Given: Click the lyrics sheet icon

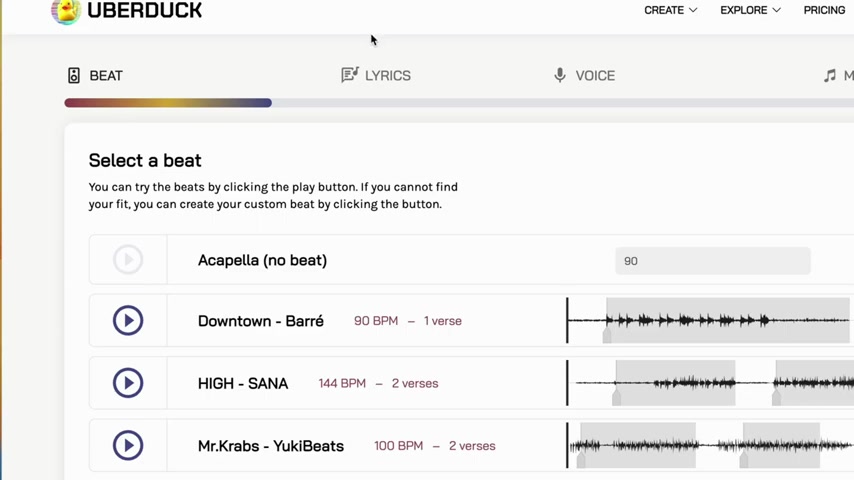Looking at the screenshot, I should (350, 75).
